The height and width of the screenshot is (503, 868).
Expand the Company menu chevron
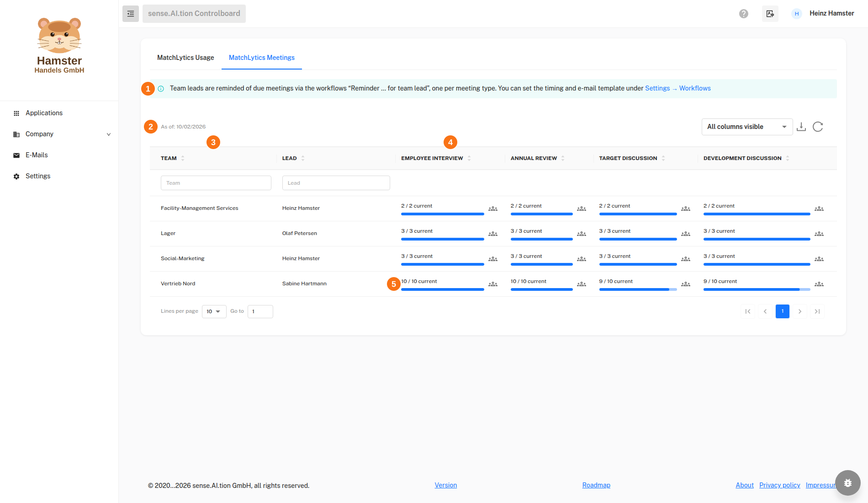pos(109,134)
